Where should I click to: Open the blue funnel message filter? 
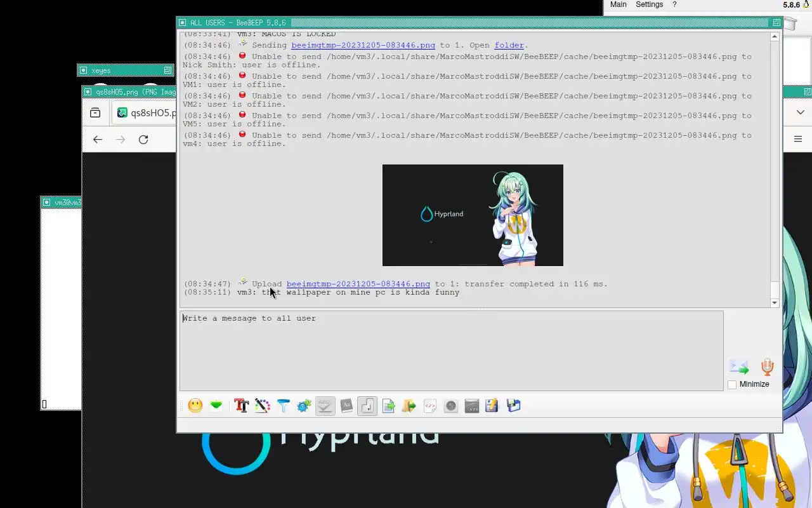[x=283, y=406]
